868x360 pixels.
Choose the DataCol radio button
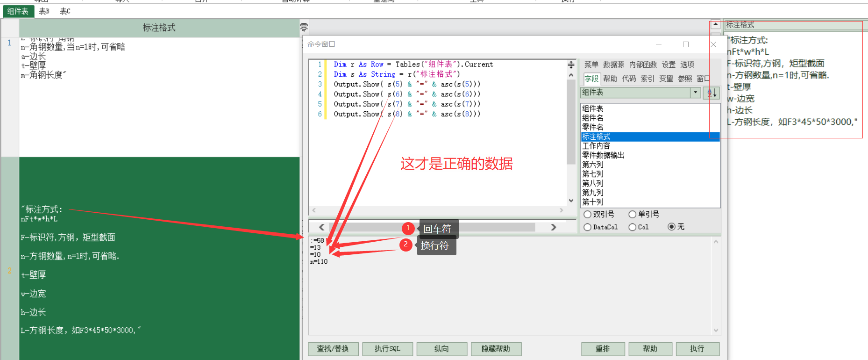pos(588,227)
